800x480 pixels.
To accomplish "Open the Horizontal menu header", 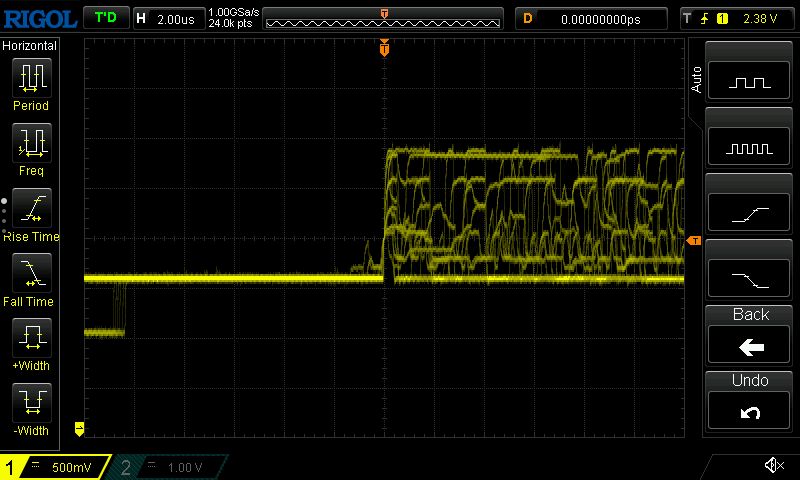I will coord(31,46).
